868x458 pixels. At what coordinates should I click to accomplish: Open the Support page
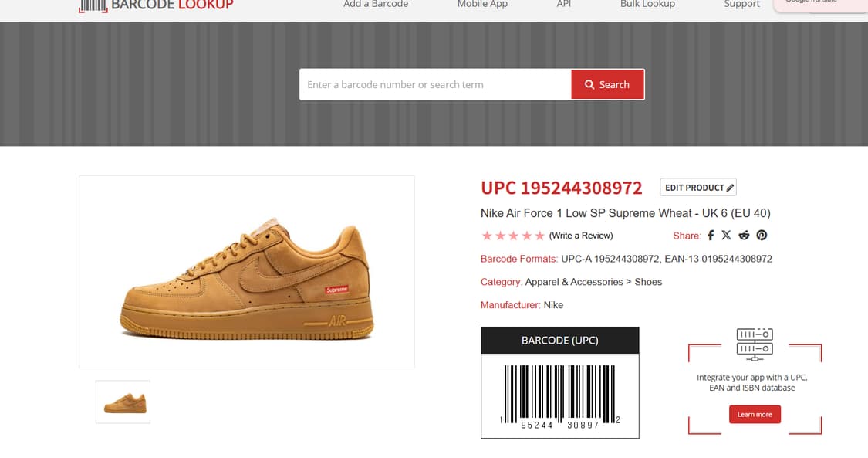pyautogui.click(x=741, y=5)
